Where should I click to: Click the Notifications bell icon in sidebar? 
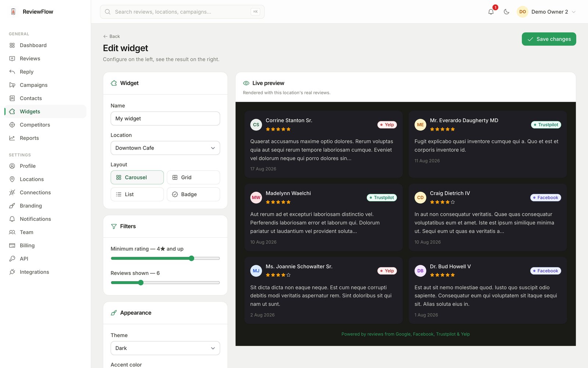tap(12, 219)
